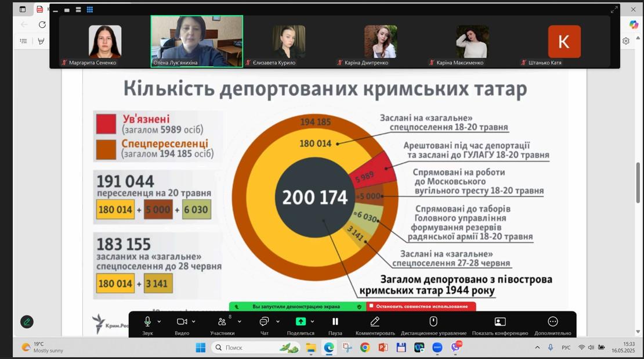Click the PDF vertical scrollbar thumb
644x359 pixels.
point(638,182)
